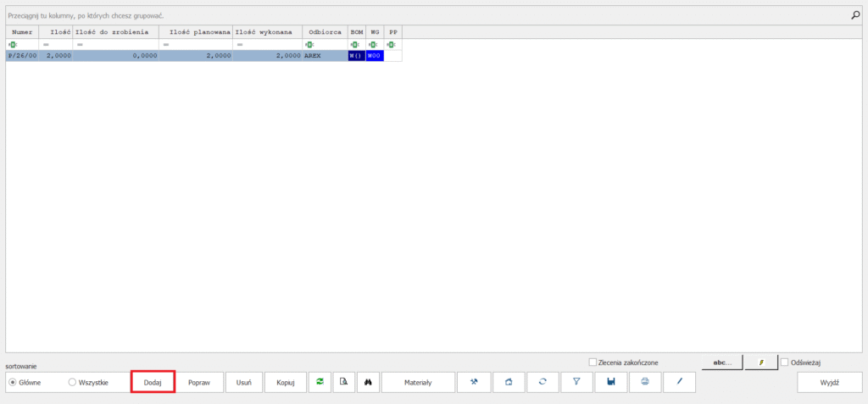Image resolution: width=868 pixels, height=404 pixels.
Task: Click the printer icon button
Action: tap(645, 382)
